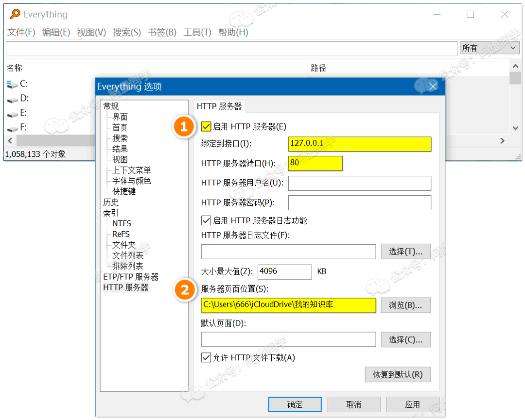The image size is (525, 420).
Task: Click the main search box
Action: pyautogui.click(x=231, y=49)
